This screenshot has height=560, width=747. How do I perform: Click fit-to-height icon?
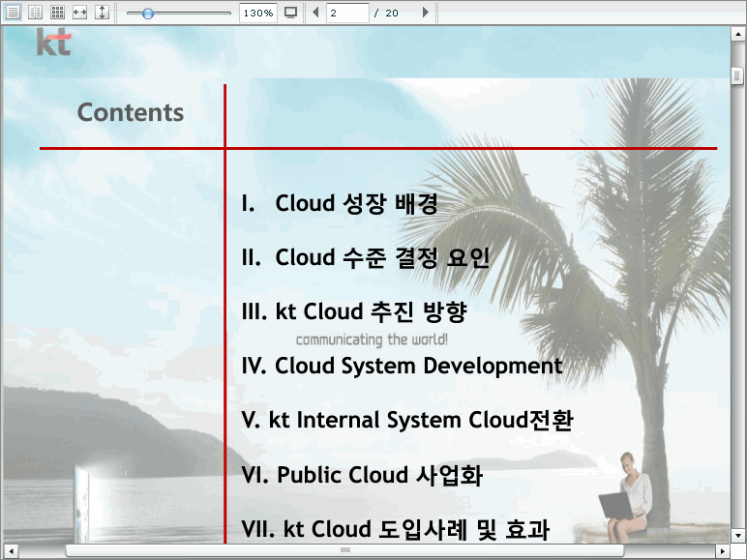[102, 13]
